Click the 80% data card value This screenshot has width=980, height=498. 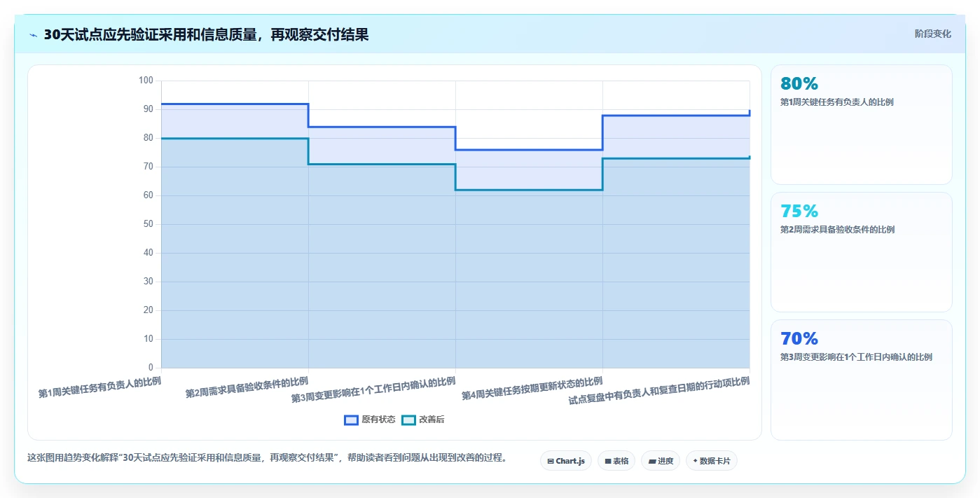[x=799, y=83]
